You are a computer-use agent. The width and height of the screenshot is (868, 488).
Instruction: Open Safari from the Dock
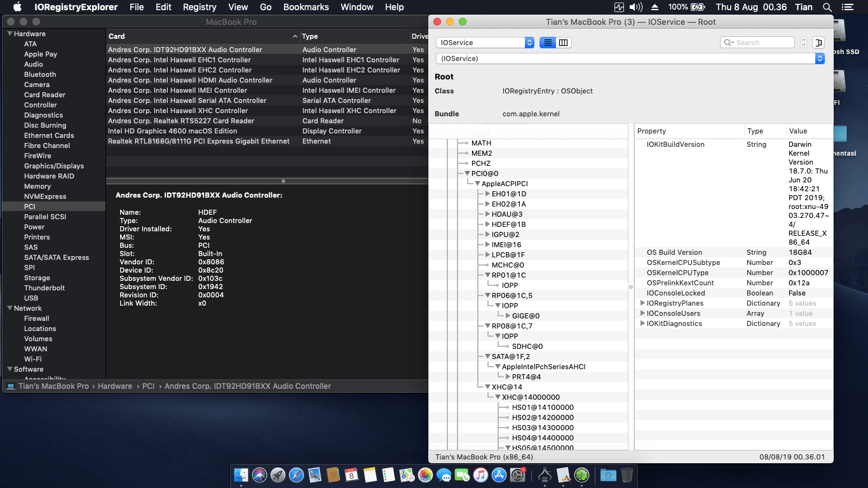pyautogui.click(x=296, y=475)
